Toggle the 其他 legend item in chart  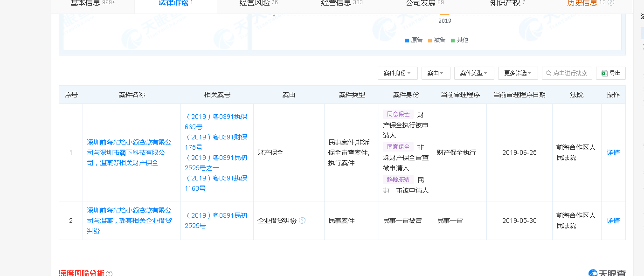pyautogui.click(x=459, y=40)
